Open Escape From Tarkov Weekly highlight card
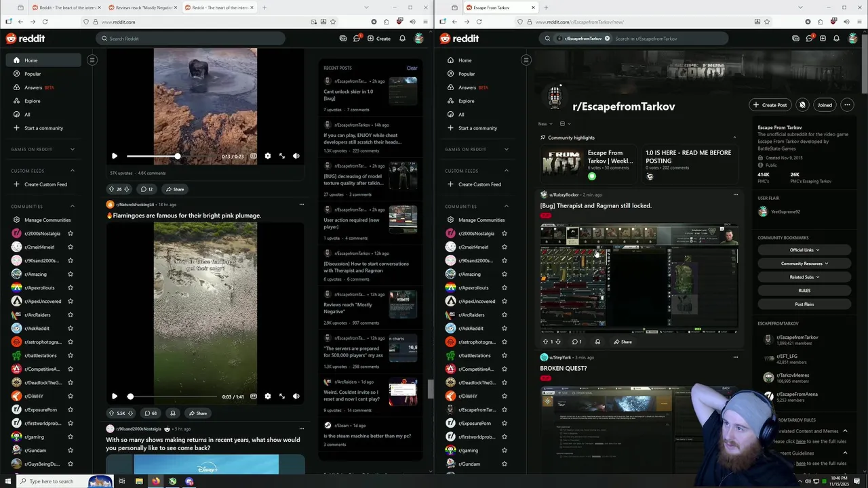The height and width of the screenshot is (488, 868). [588, 165]
